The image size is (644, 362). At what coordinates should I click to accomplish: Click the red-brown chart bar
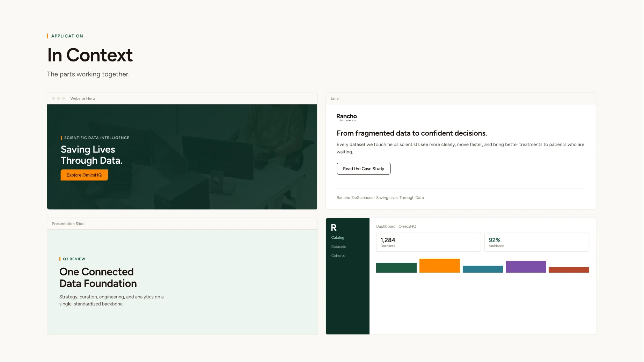569,270
